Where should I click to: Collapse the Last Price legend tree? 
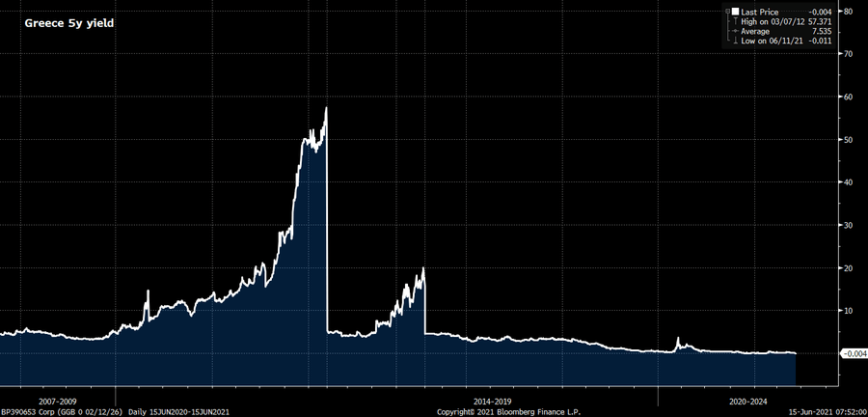click(727, 12)
